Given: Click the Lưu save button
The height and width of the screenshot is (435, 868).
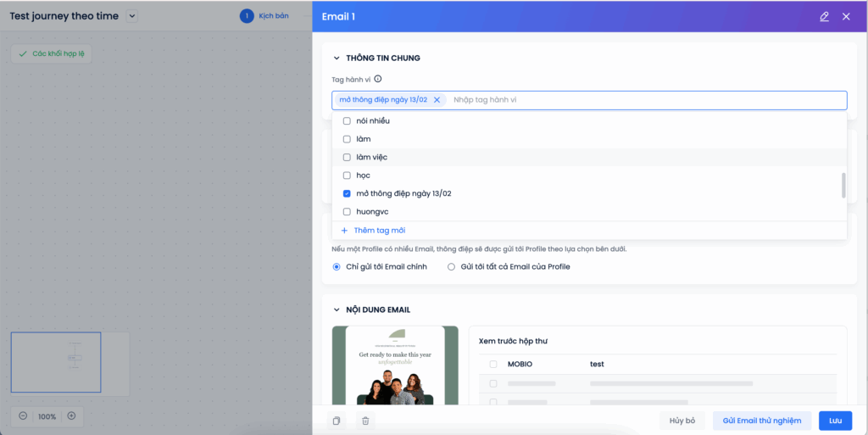Looking at the screenshot, I should coord(835,421).
